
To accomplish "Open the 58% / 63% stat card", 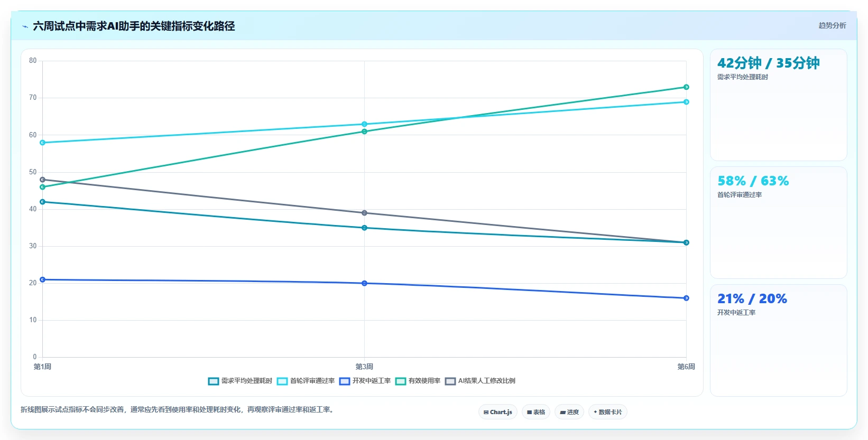I will (779, 223).
